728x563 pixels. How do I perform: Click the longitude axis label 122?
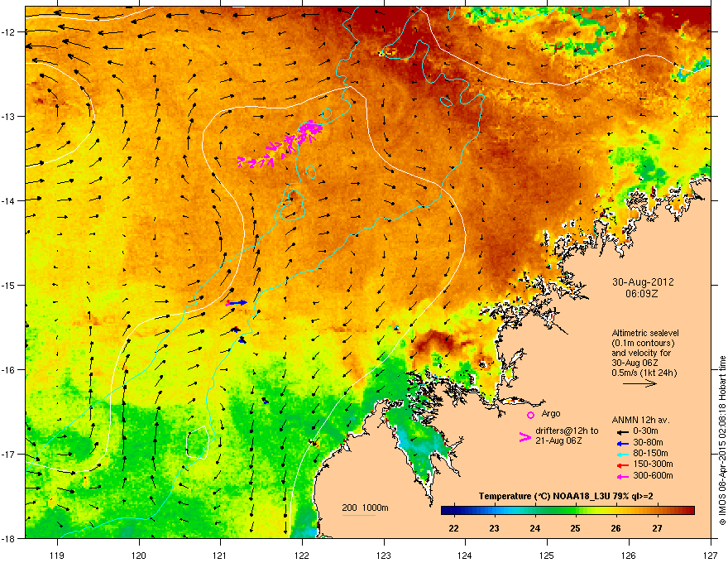(302, 555)
